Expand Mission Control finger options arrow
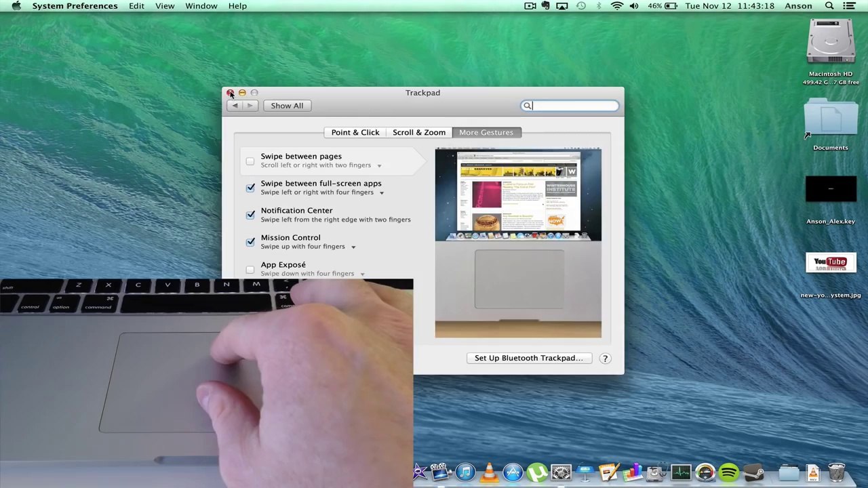 click(353, 247)
